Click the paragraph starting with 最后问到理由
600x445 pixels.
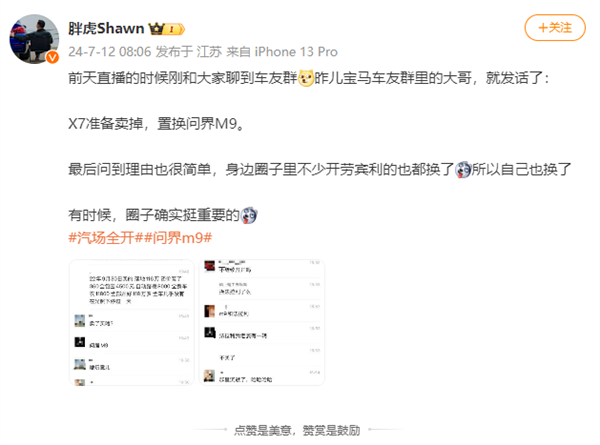pyautogui.click(x=320, y=170)
